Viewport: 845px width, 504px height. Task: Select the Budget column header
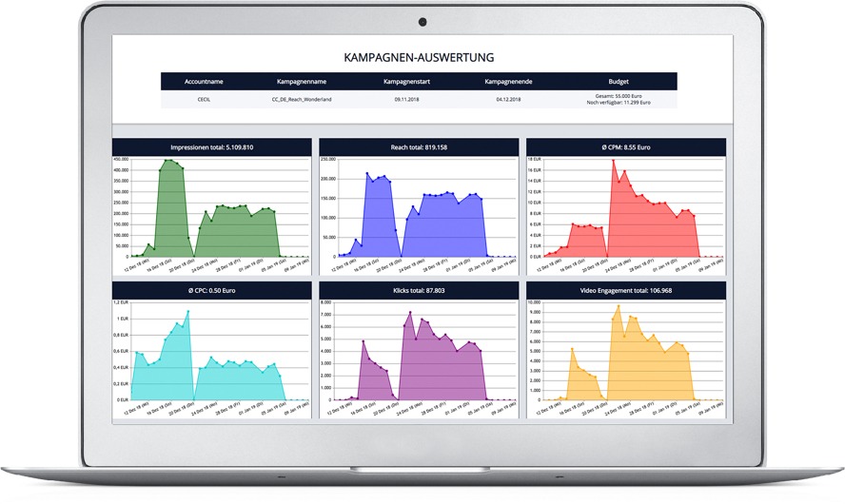click(x=619, y=82)
